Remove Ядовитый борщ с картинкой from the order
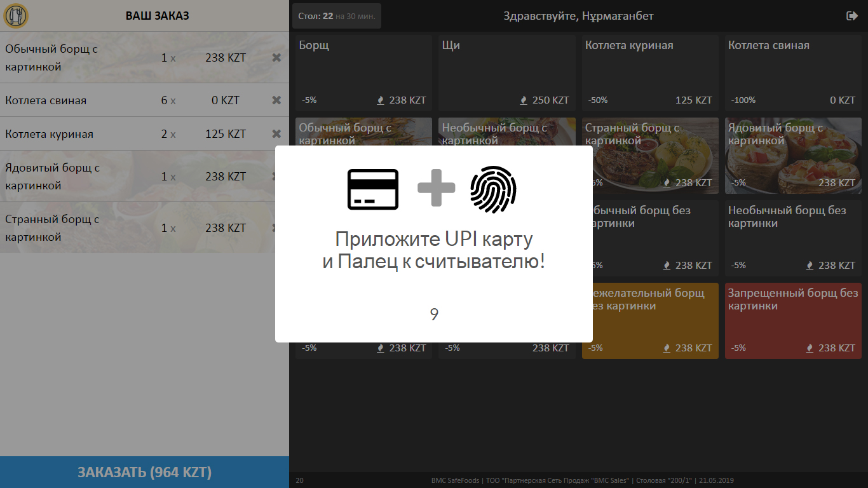This screenshot has height=488, width=868. click(x=276, y=176)
